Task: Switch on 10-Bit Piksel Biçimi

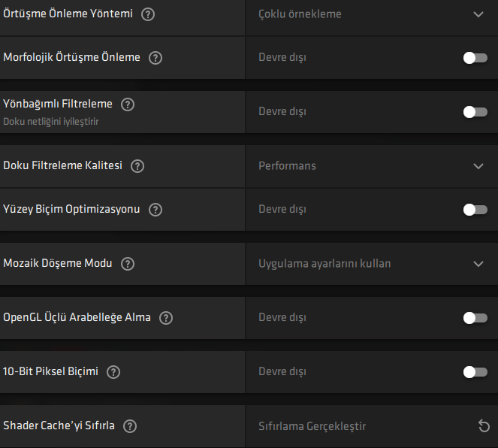Action: [475, 372]
